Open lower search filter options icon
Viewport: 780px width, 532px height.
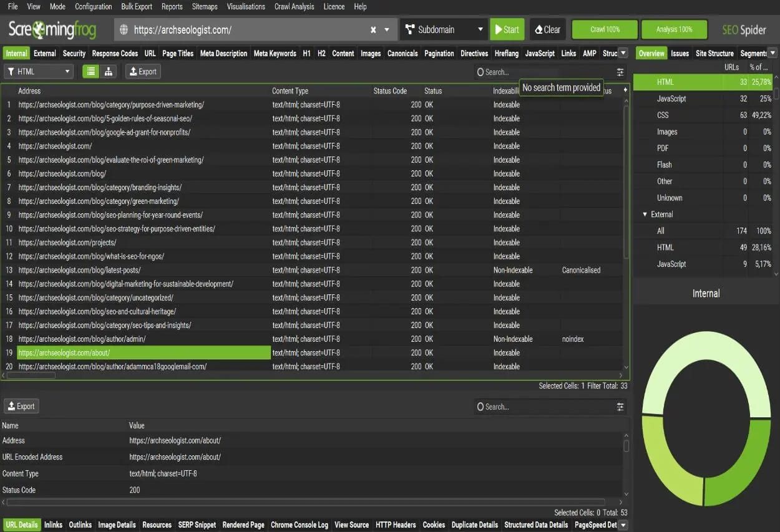620,407
